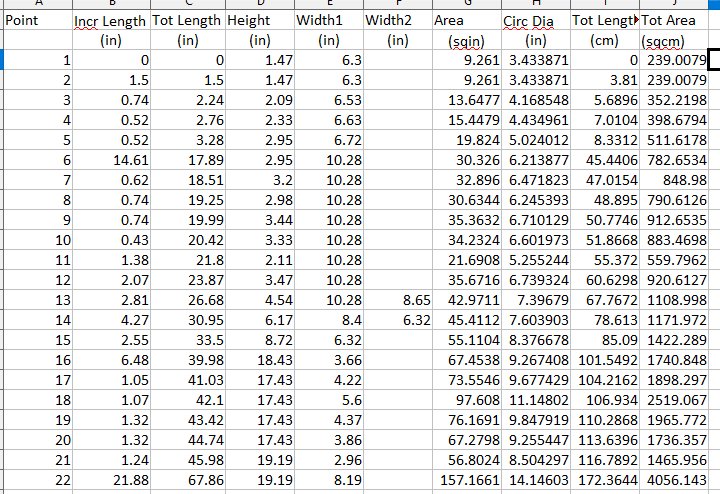Click empty Width2 cell in point 1 row
Screen dimensions: 720x494
[x=398, y=60]
